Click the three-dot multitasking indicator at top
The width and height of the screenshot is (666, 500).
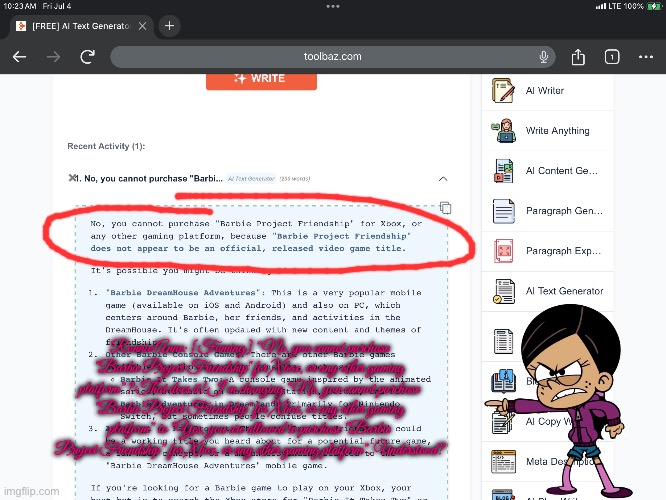coord(333,6)
